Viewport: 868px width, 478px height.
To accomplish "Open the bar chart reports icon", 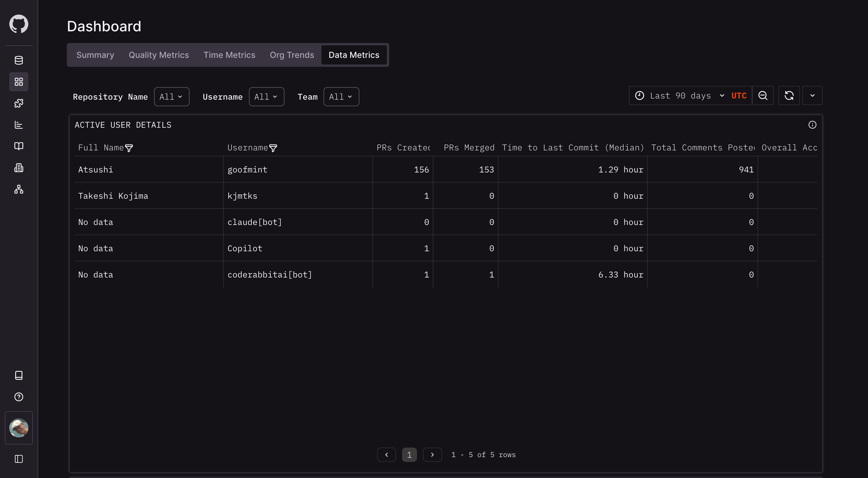I will click(19, 125).
